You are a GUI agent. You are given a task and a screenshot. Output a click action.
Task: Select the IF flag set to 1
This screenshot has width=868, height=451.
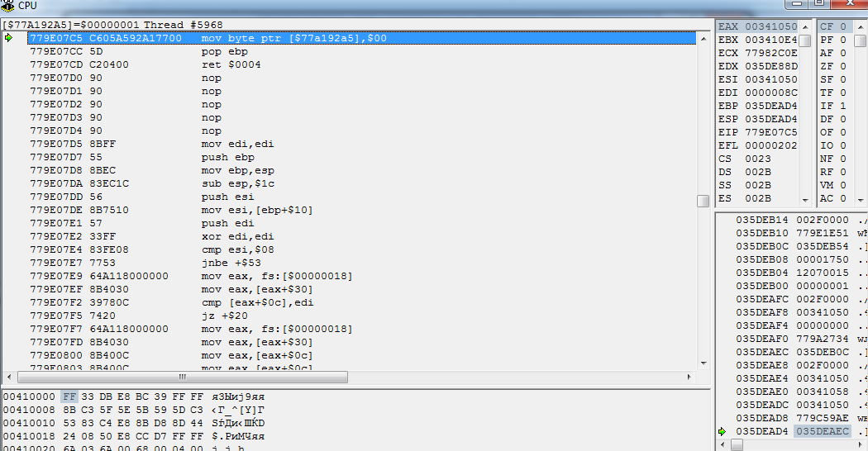832,106
